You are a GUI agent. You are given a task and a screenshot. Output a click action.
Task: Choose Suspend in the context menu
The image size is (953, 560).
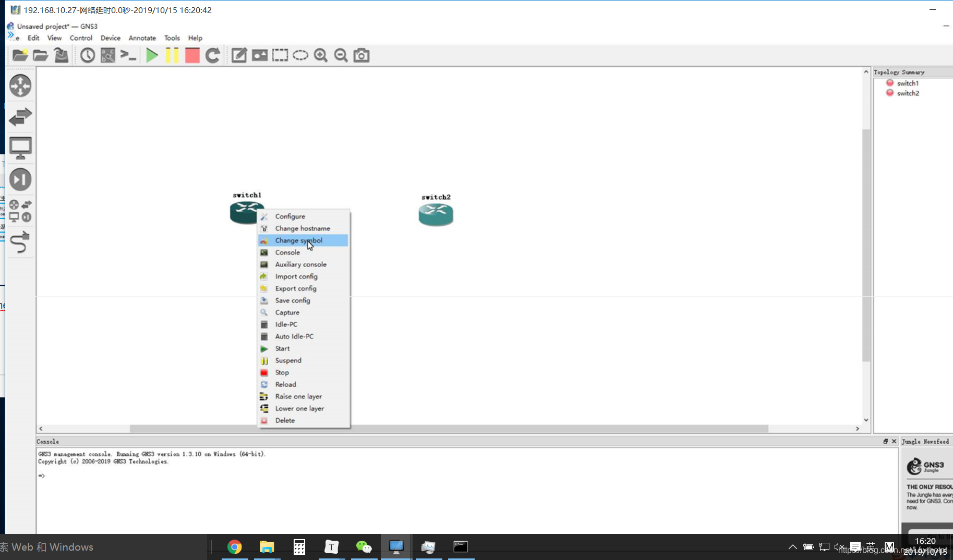coord(303,360)
